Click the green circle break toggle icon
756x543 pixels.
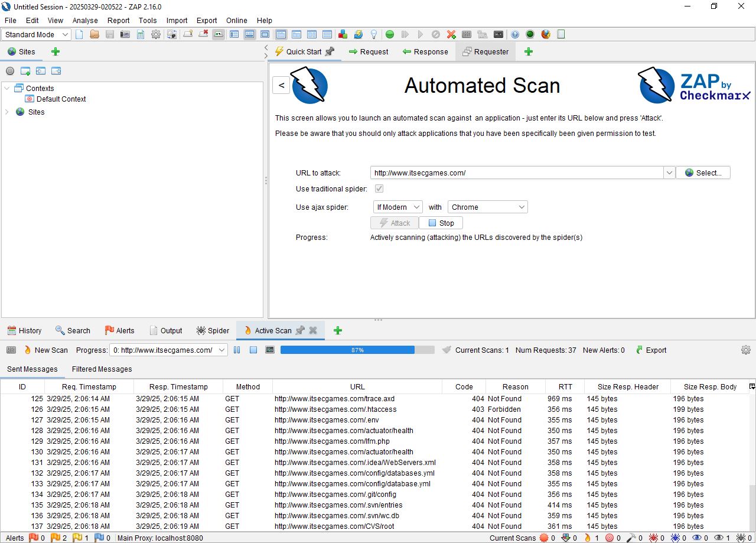point(390,34)
